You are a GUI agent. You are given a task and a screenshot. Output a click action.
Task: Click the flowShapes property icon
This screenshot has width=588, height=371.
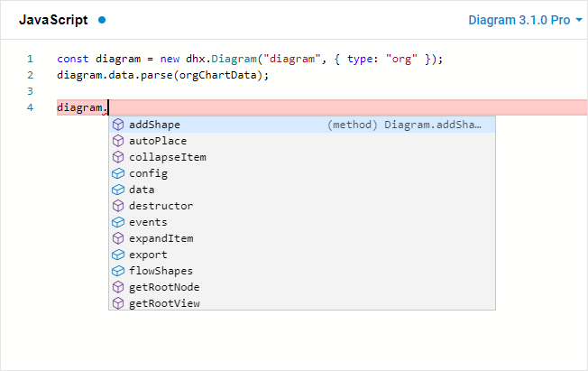pyautogui.click(x=118, y=271)
